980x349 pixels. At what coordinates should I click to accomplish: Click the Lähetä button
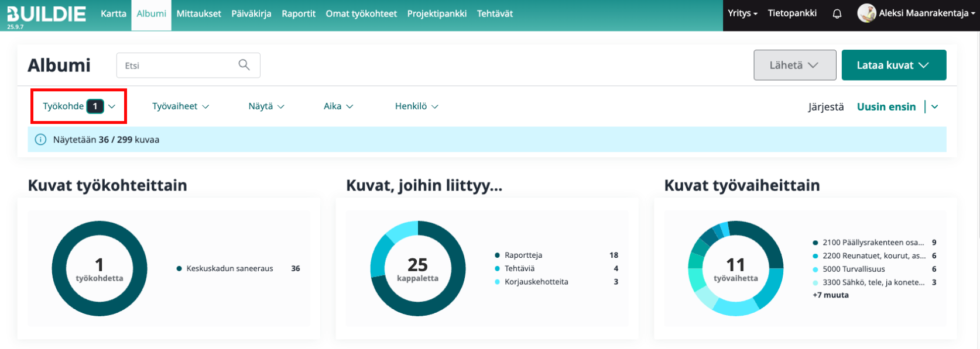tap(794, 65)
